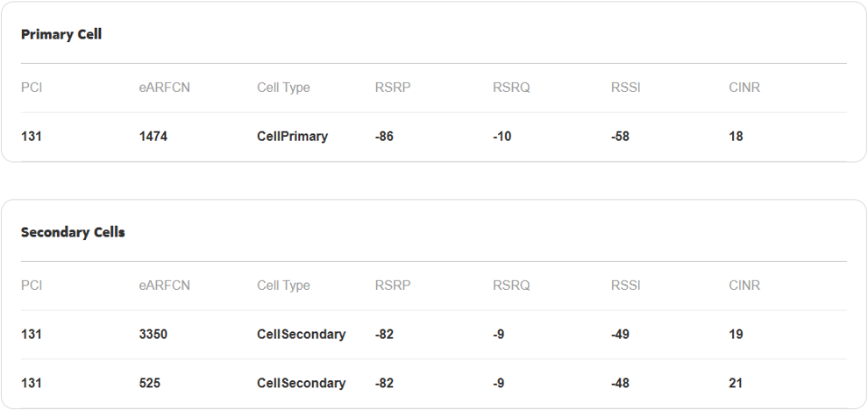Click the primary CINR value 18
Screen dimensions: 868x410
(736, 136)
